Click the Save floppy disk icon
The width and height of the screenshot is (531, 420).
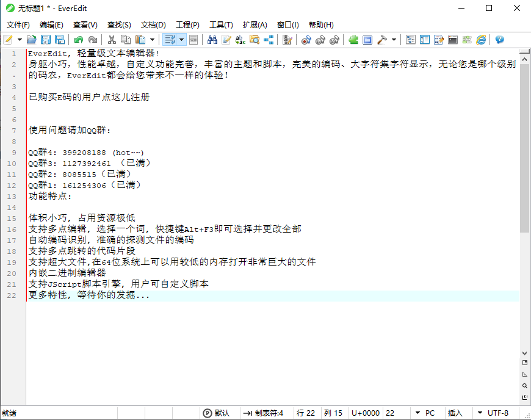click(46, 40)
